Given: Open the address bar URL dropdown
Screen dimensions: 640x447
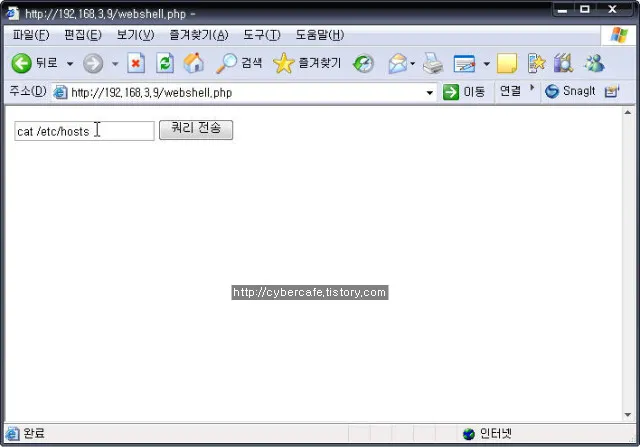Looking at the screenshot, I should (430, 92).
